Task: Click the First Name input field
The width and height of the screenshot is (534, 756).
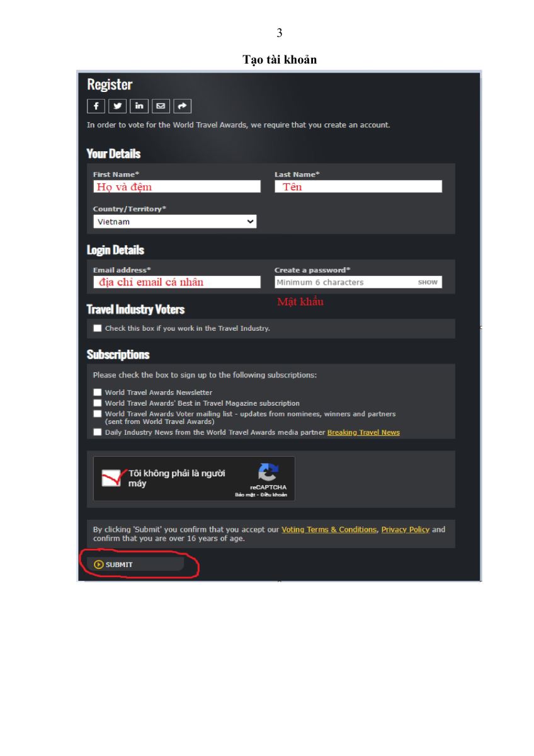Action: 177,186
